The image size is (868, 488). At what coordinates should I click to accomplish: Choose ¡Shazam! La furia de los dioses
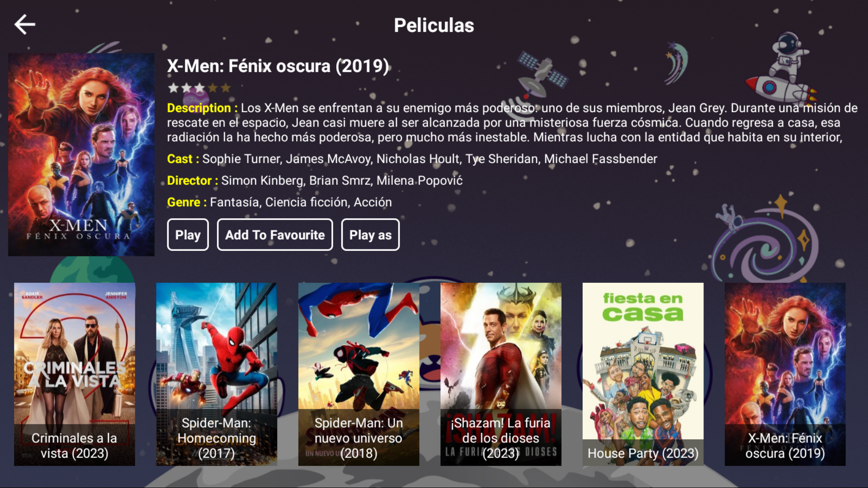coord(501,374)
